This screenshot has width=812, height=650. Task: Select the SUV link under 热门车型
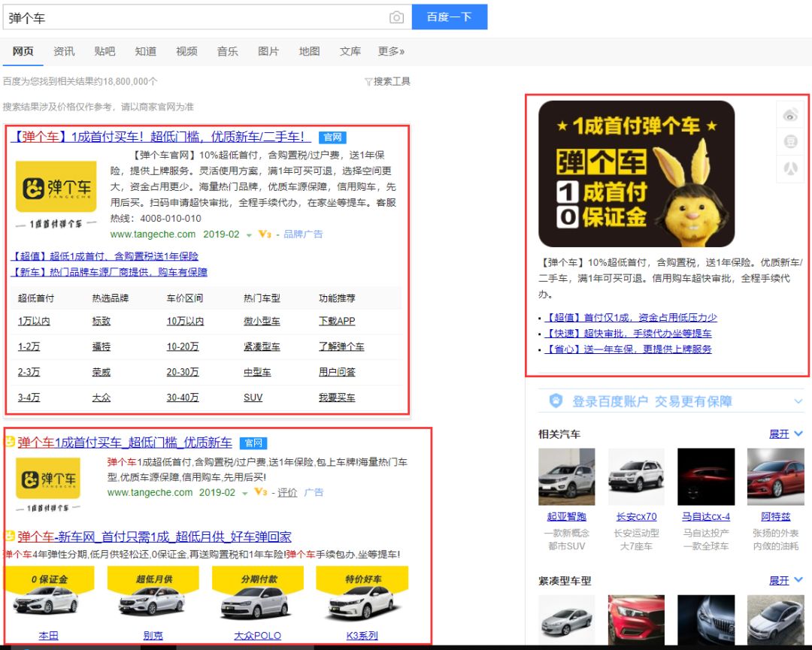[253, 398]
